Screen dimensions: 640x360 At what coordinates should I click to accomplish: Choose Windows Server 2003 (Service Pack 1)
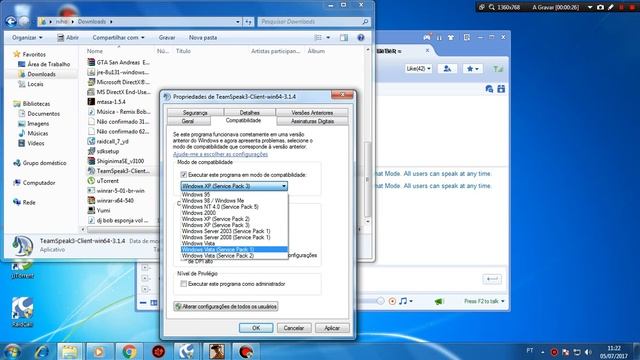(226, 231)
